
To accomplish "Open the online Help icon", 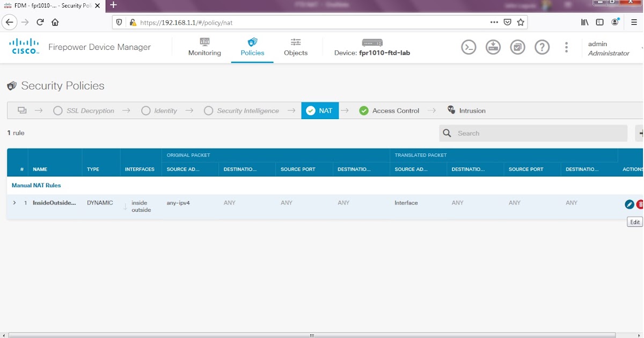I will pos(542,47).
